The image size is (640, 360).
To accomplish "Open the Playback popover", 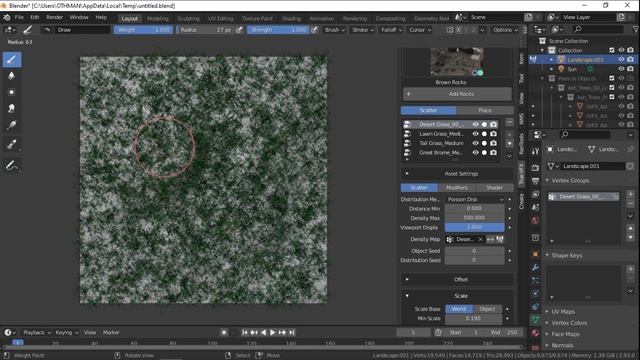I will pyautogui.click(x=36, y=333).
